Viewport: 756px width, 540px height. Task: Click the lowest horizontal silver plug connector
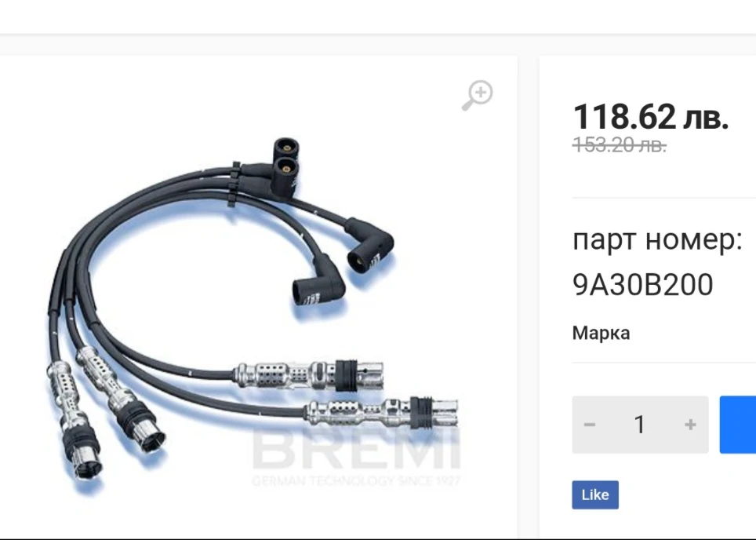click(381, 411)
